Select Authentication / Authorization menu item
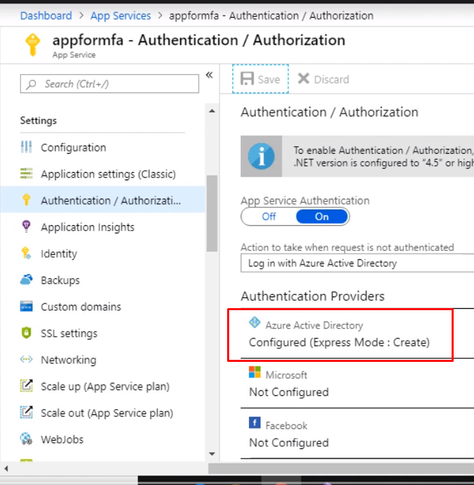474x485 pixels. click(x=102, y=200)
